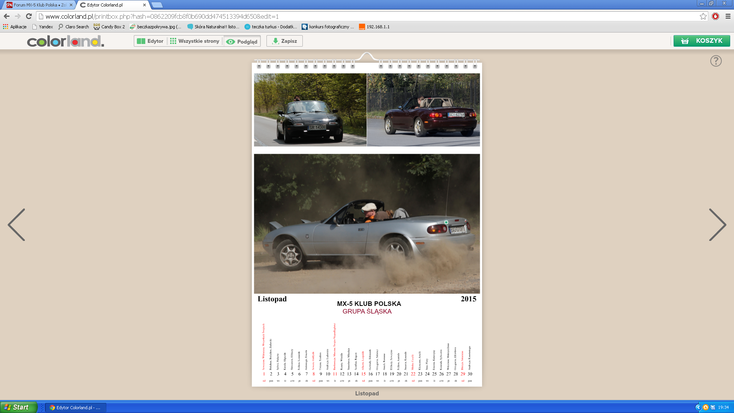Show Wszystkie strony overview
Screen dimensions: 734x413
point(194,41)
